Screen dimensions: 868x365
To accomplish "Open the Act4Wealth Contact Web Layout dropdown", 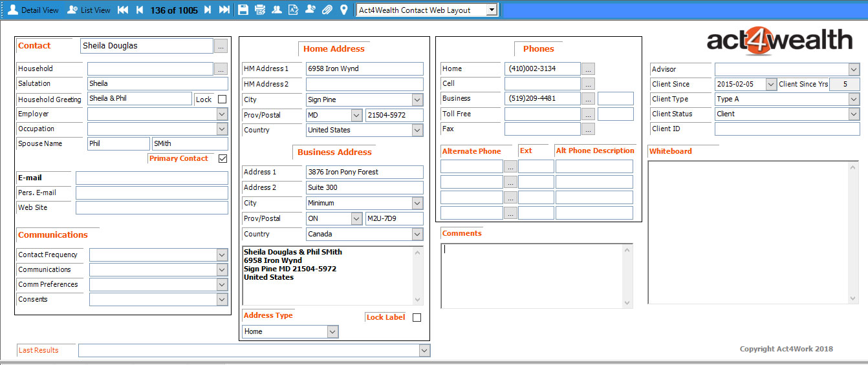I will click(492, 10).
